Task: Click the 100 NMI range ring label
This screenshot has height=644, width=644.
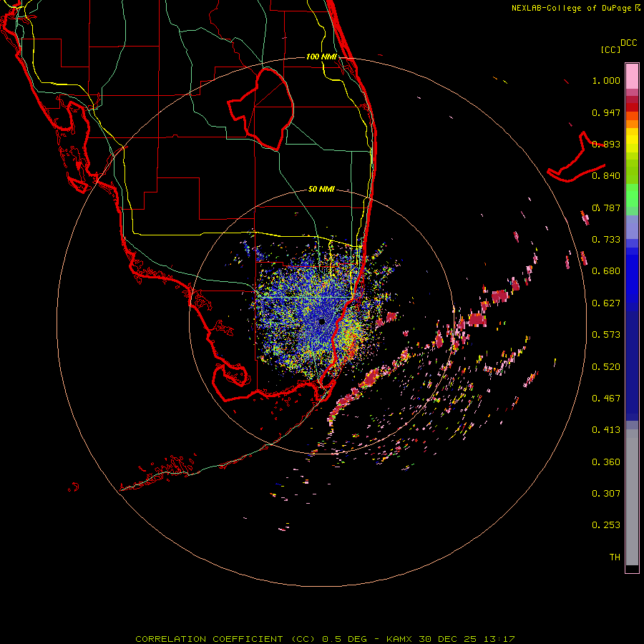Action: (321, 57)
